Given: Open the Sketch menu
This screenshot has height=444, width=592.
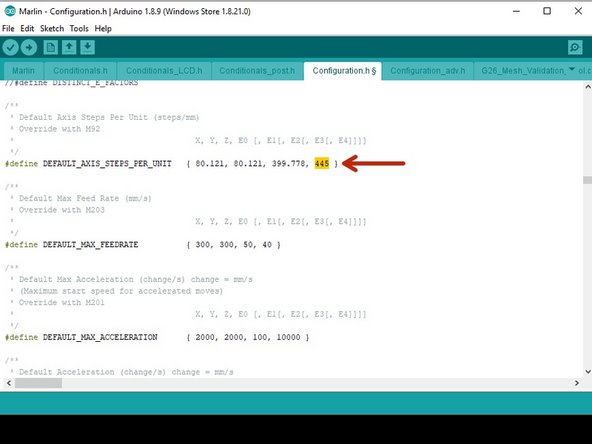Looking at the screenshot, I should click(x=52, y=29).
